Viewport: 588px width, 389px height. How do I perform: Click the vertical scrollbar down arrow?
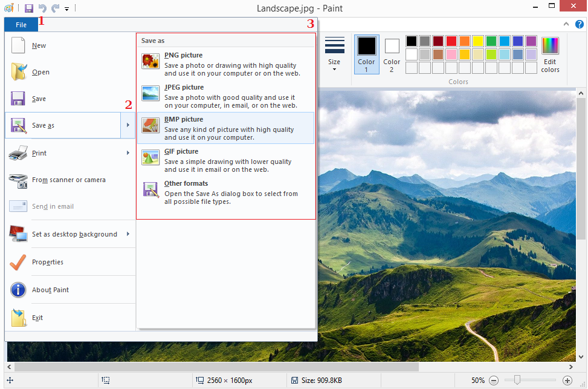581,357
